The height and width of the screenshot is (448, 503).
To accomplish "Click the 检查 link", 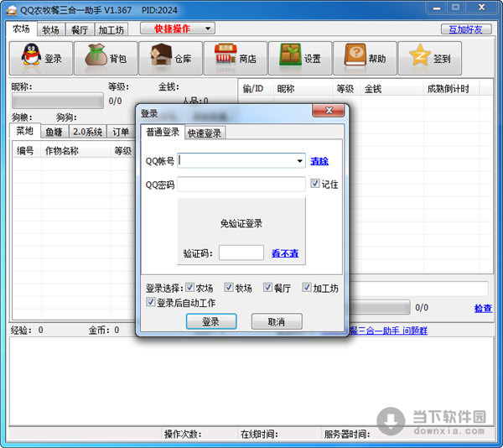I will click(483, 309).
